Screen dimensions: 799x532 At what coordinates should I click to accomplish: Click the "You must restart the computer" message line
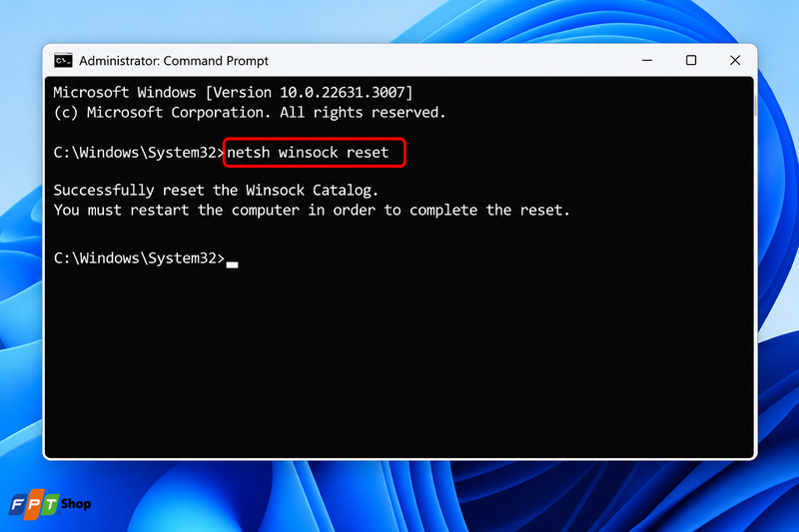(312, 211)
